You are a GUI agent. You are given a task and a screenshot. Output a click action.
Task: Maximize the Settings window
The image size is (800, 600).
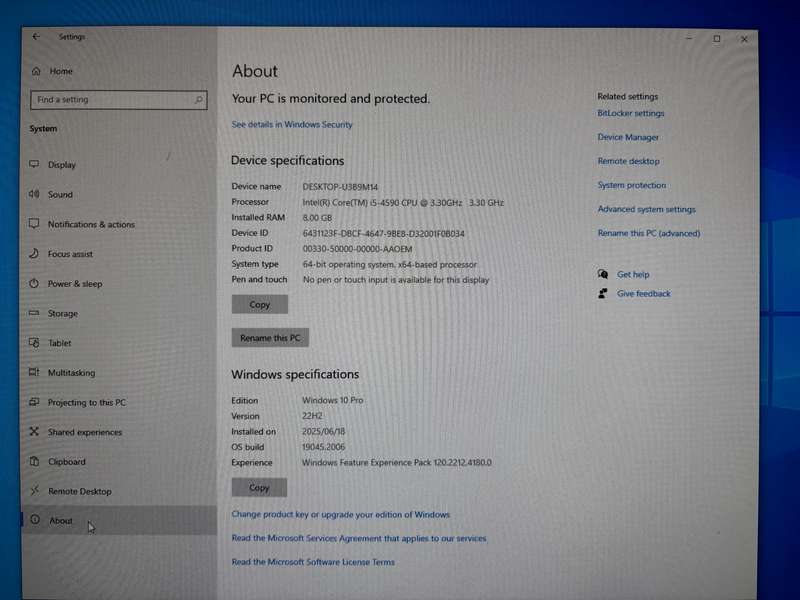click(x=716, y=39)
